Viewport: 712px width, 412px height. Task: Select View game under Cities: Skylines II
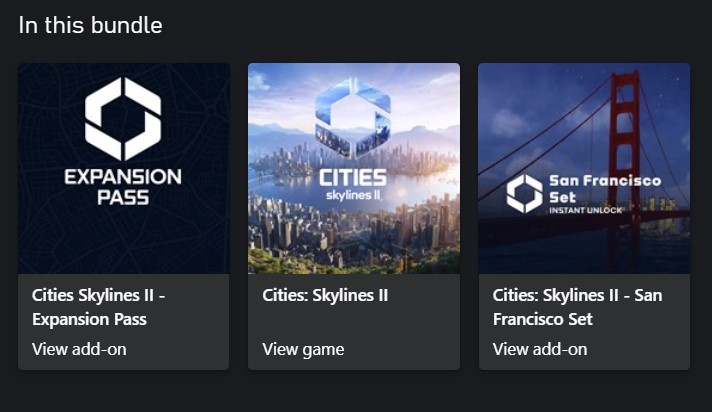[303, 349]
